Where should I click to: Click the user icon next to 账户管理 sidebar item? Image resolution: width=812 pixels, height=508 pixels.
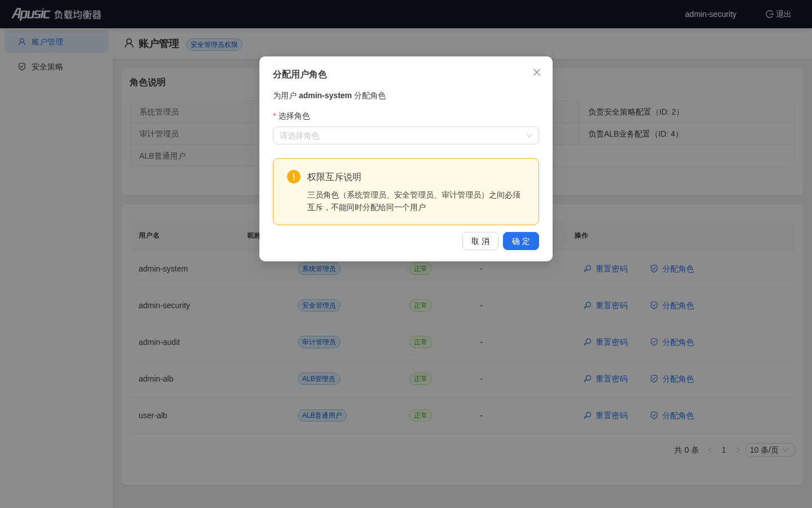pos(22,42)
